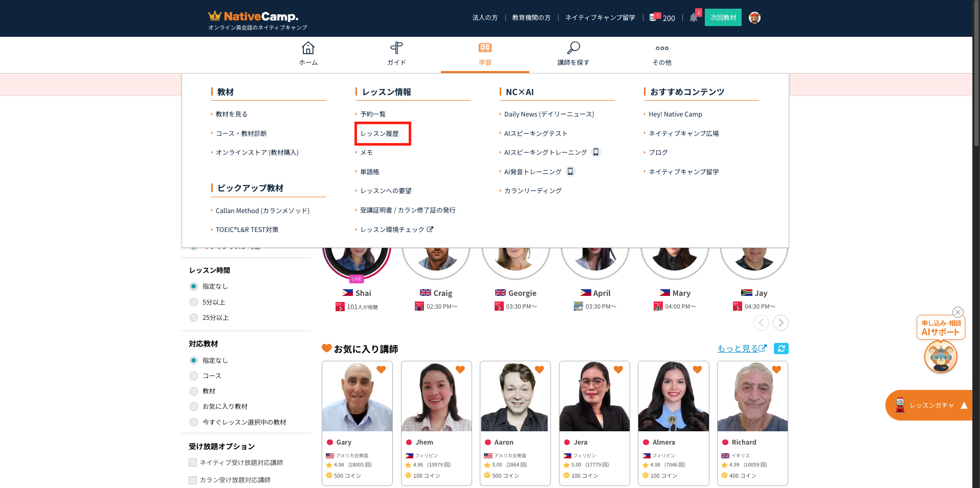
Task: Show next teachers with the right chevron
Action: (781, 323)
